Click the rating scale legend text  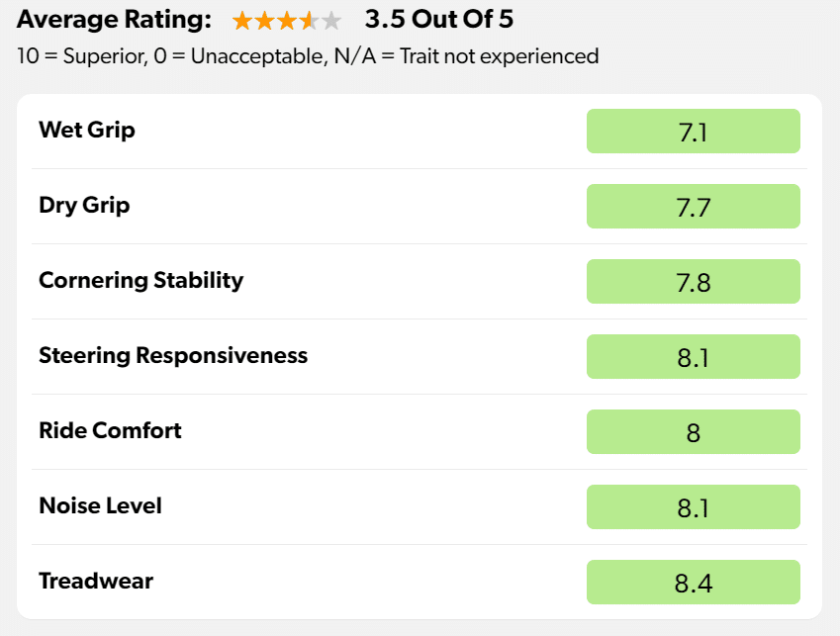308,55
